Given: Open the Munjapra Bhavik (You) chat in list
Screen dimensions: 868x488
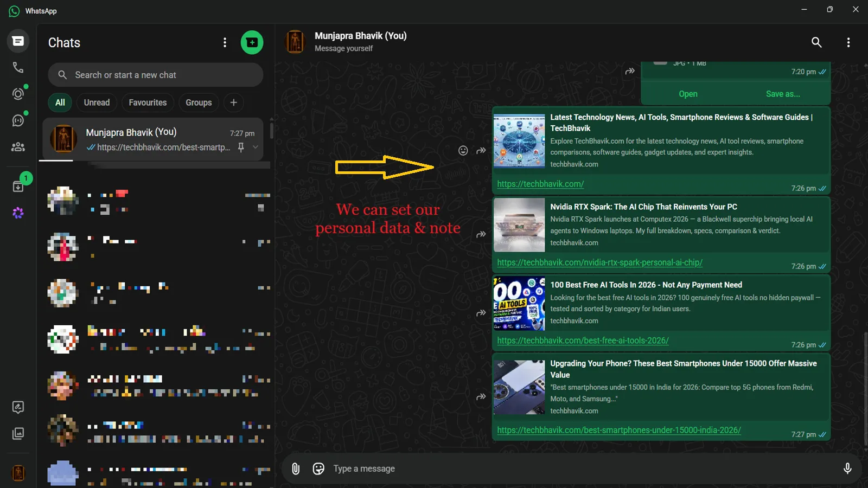Looking at the screenshot, I should [153, 139].
